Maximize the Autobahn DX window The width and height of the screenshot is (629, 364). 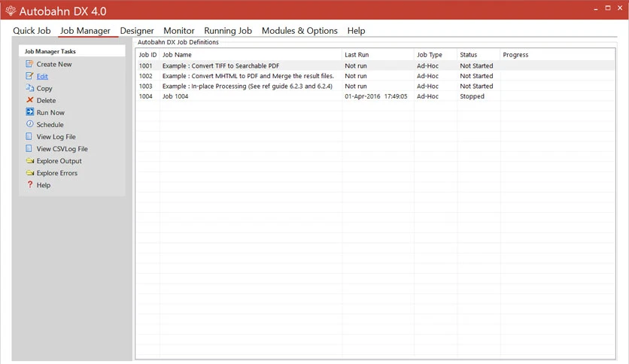(608, 8)
